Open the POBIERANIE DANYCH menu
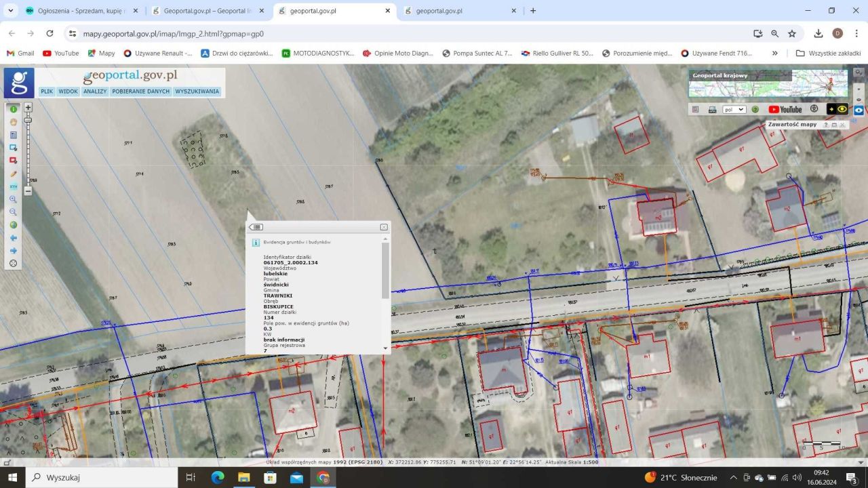This screenshot has height=488, width=868. pos(141,91)
